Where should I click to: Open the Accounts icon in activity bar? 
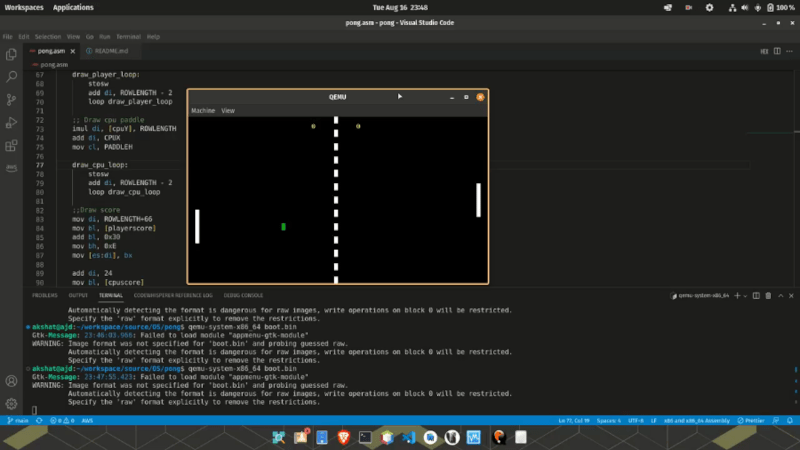tap(11, 381)
